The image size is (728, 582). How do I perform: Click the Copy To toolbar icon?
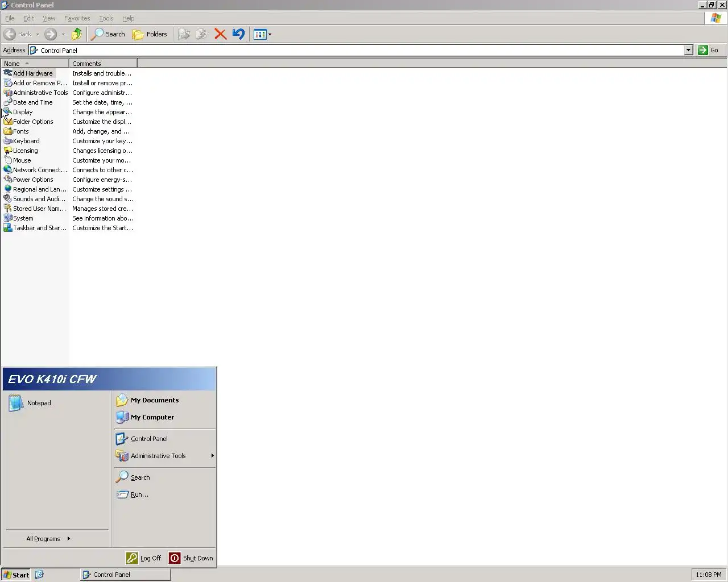[202, 34]
